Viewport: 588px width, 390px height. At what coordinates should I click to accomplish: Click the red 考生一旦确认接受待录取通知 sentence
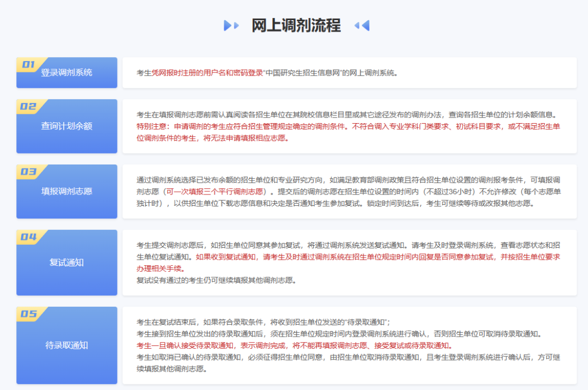click(x=294, y=345)
